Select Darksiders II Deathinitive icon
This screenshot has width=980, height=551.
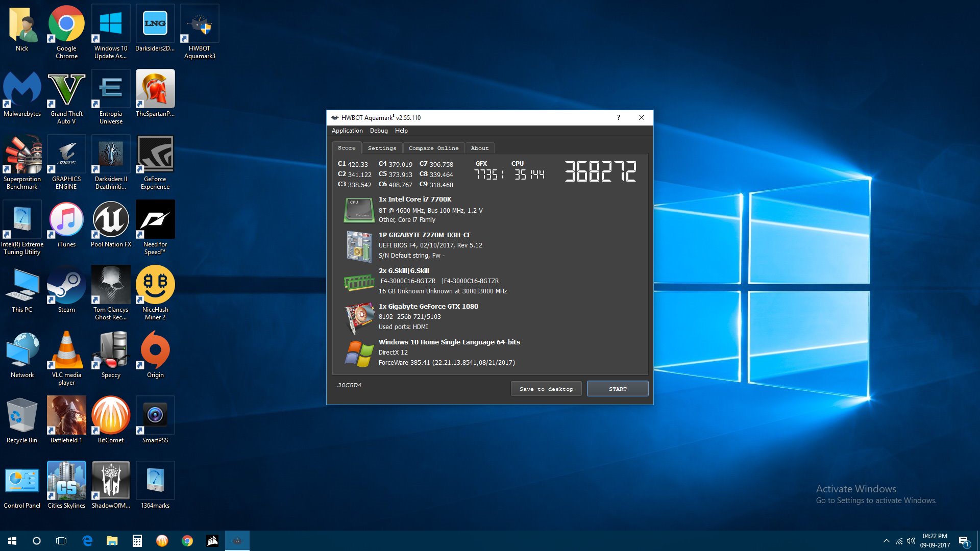pos(111,162)
